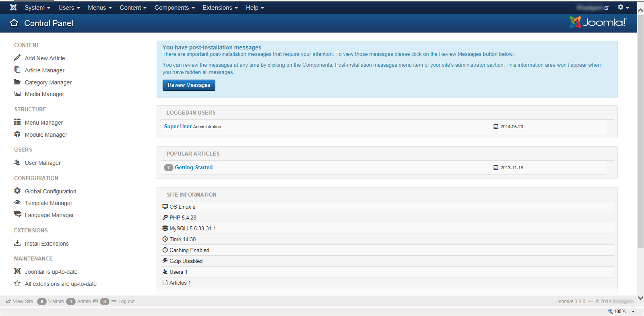The image size is (644, 316).
Task: Click the 'MySQLi 5.5.33-31.1' row
Action: [x=388, y=228]
